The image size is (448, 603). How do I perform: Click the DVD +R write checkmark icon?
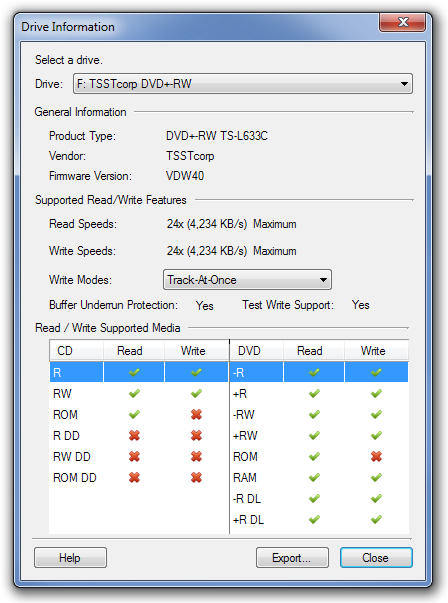point(376,393)
